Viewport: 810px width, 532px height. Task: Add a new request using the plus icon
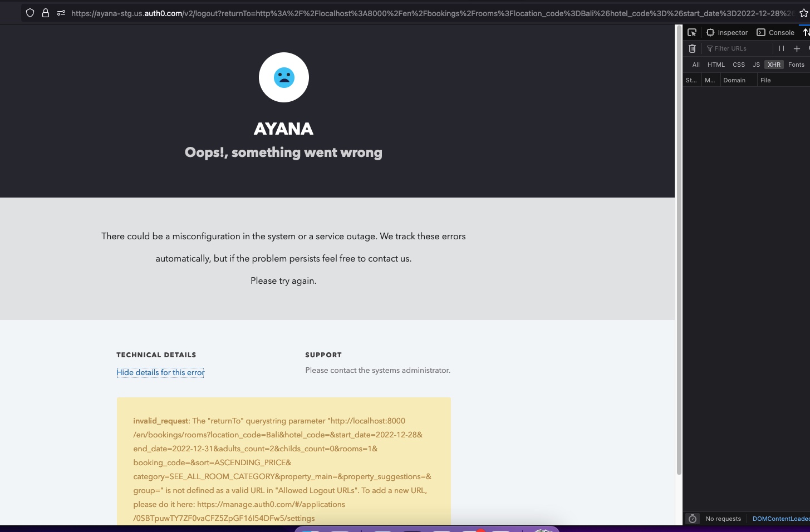(x=797, y=48)
